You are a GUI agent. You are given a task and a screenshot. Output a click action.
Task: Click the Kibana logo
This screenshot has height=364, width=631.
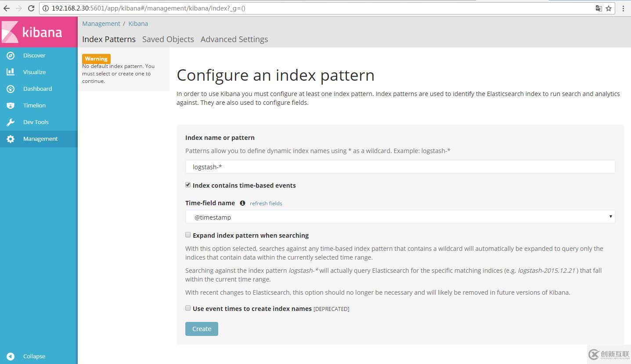39,32
